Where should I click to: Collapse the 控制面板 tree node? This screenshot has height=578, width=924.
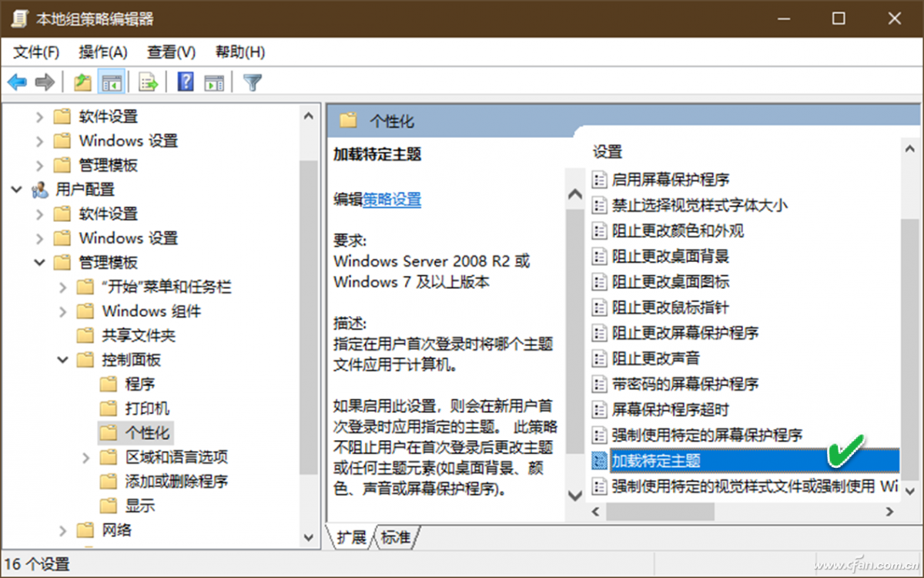(63, 360)
